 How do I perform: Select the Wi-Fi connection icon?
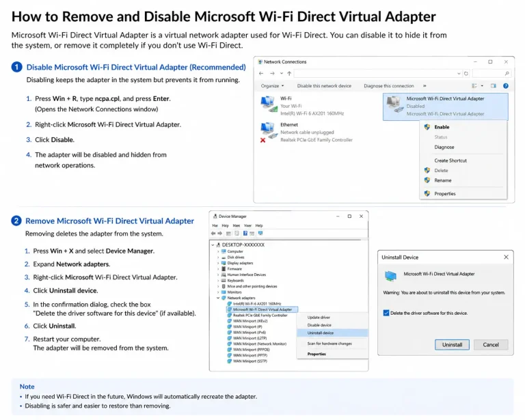[x=269, y=104]
